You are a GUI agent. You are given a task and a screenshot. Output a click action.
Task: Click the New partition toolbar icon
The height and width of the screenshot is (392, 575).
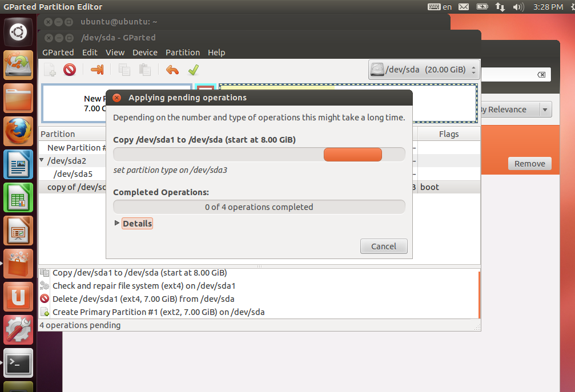click(50, 70)
